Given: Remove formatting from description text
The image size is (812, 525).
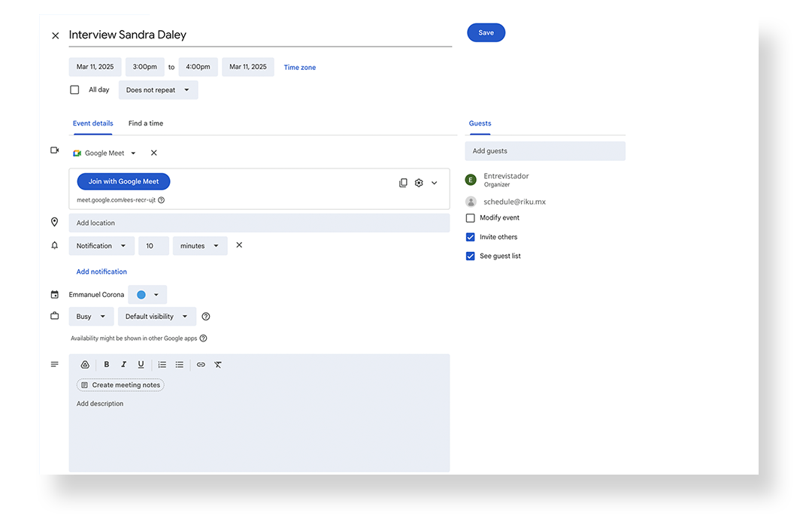Looking at the screenshot, I should point(218,365).
